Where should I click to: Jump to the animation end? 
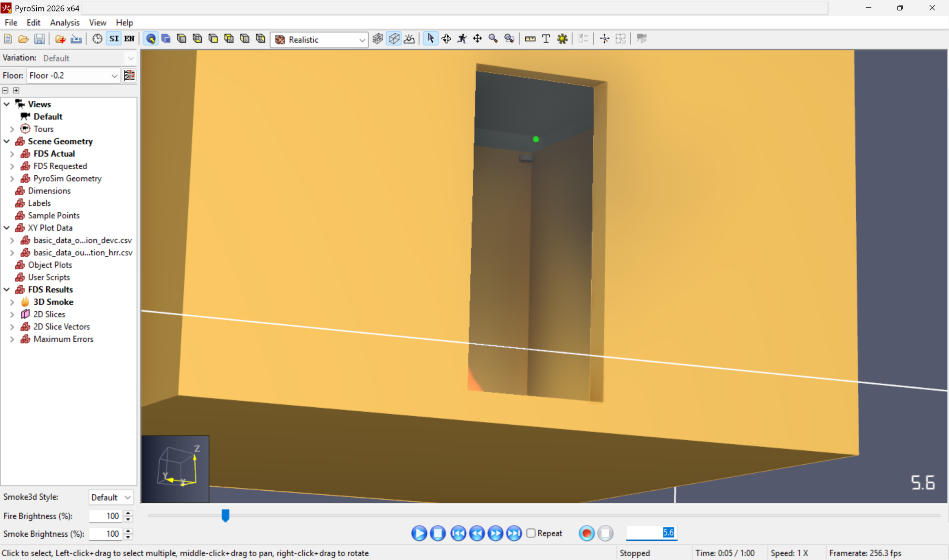(514, 533)
